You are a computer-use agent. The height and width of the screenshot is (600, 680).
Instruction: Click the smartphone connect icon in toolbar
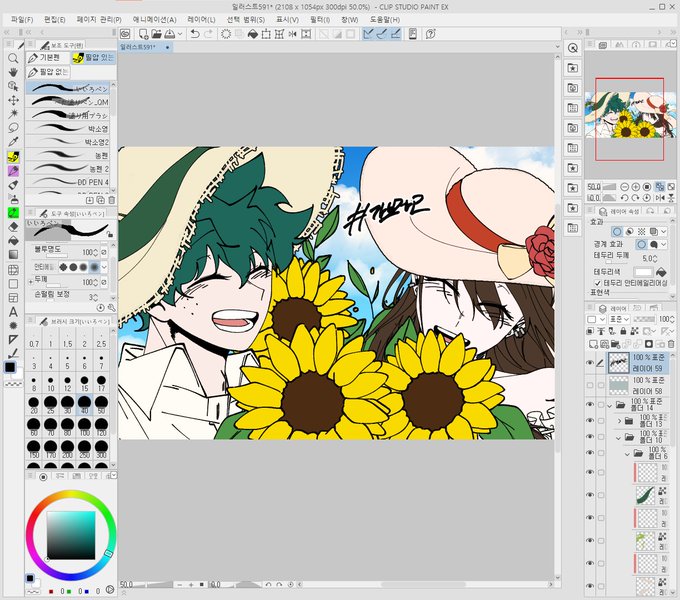(x=413, y=34)
